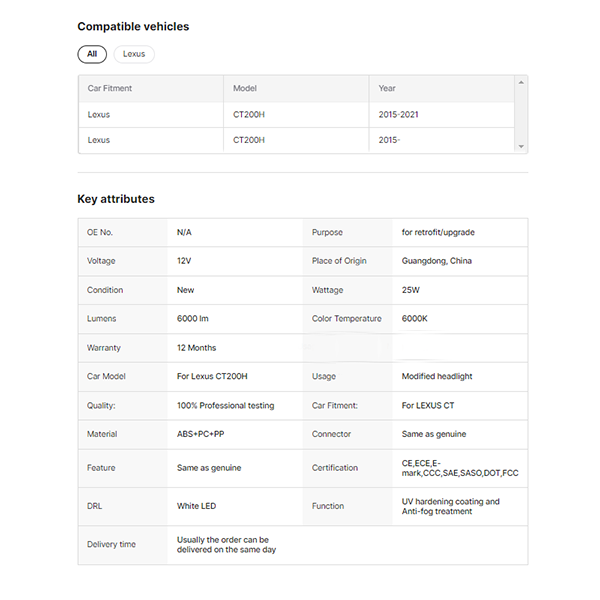Click the certification list value

(x=460, y=468)
